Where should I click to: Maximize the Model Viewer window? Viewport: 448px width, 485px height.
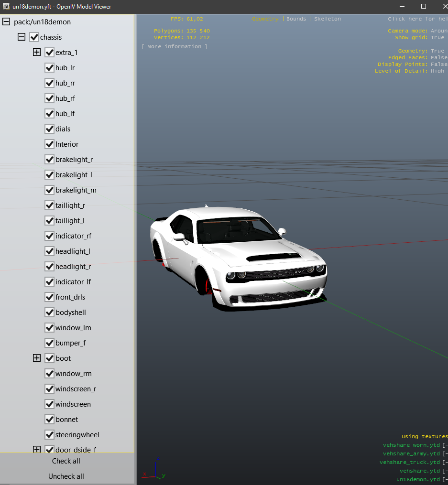point(423,7)
